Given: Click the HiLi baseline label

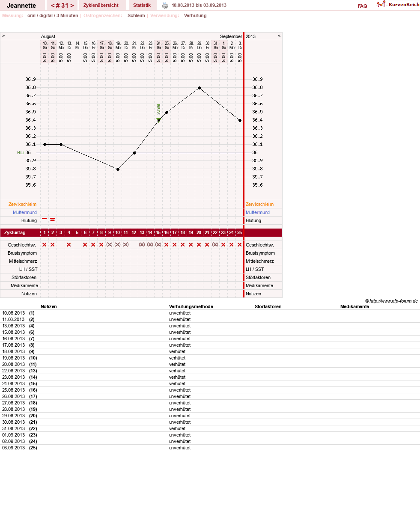Looking at the screenshot, I should pos(21,153).
